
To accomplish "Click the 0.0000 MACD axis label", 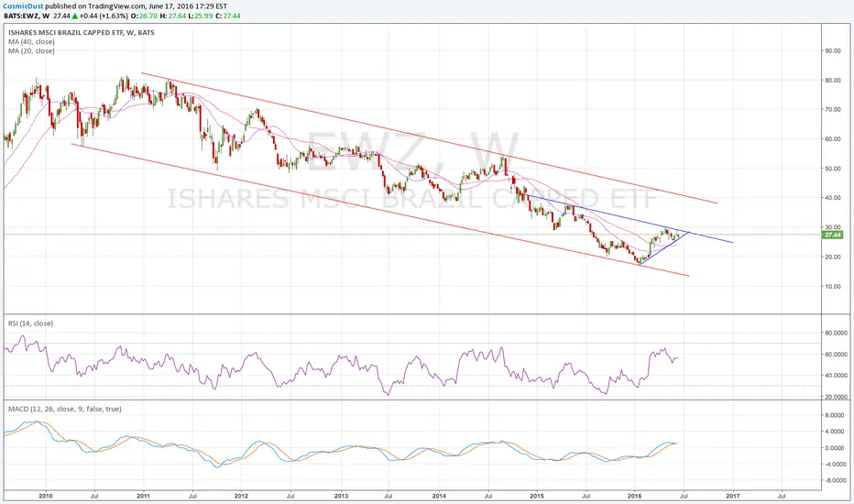I will click(837, 448).
